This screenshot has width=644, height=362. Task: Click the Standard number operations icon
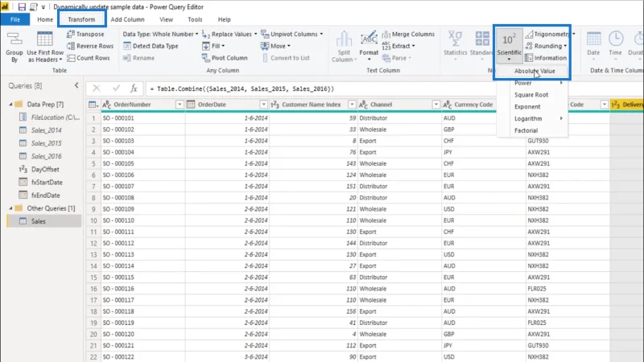[x=482, y=39]
